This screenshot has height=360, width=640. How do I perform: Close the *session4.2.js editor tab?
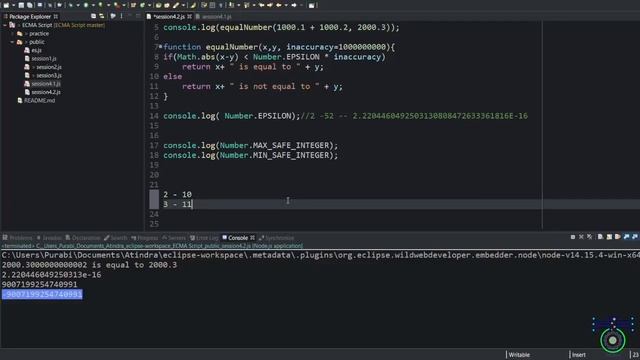click(x=189, y=17)
